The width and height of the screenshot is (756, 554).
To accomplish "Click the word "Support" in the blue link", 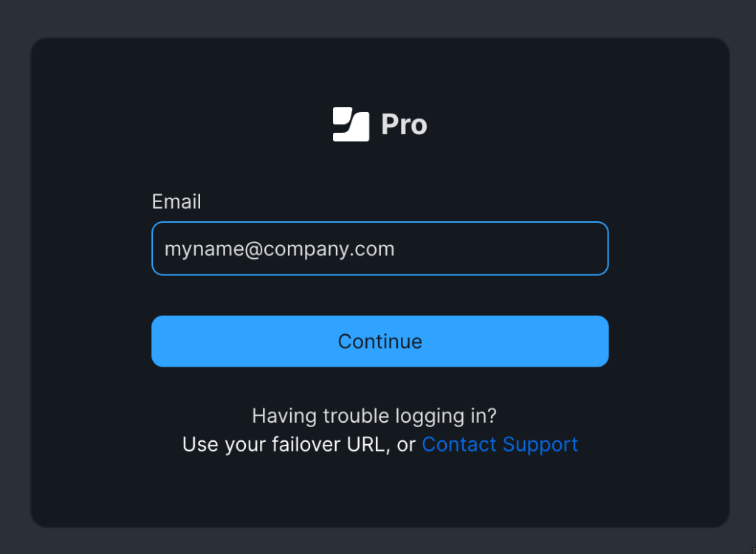I will (x=540, y=445).
